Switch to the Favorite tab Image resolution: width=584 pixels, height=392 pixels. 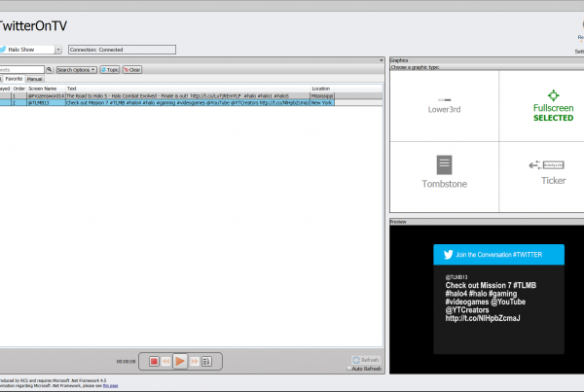click(x=14, y=79)
